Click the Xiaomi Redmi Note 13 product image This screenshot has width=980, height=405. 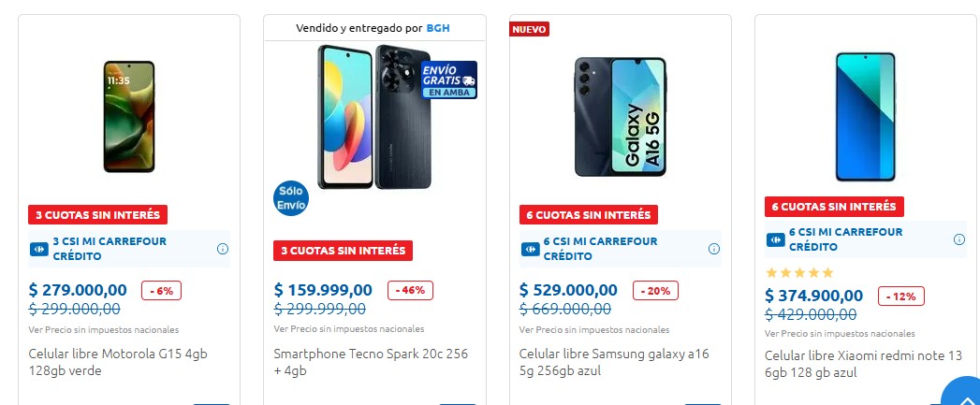pyautogui.click(x=866, y=115)
